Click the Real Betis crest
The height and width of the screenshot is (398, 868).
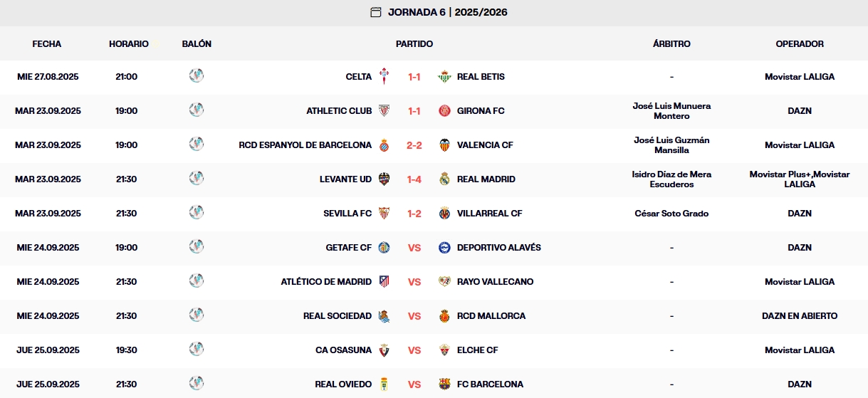pyautogui.click(x=444, y=76)
